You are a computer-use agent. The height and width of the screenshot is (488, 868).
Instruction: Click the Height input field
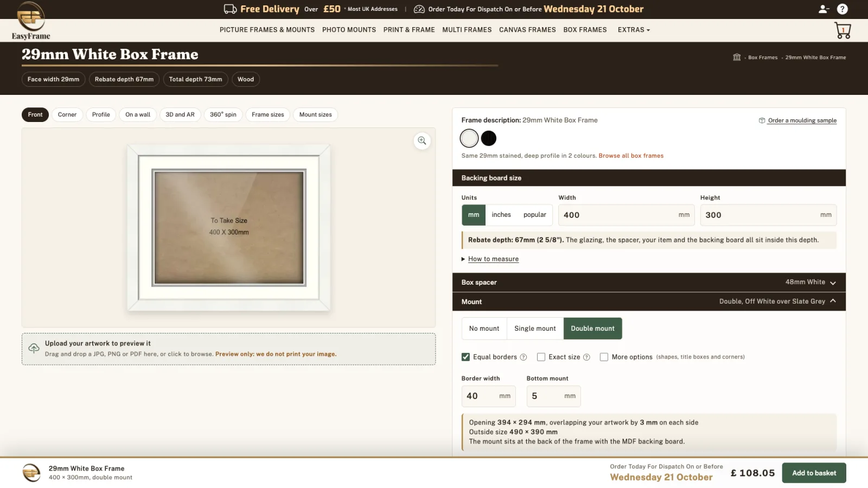coord(768,215)
